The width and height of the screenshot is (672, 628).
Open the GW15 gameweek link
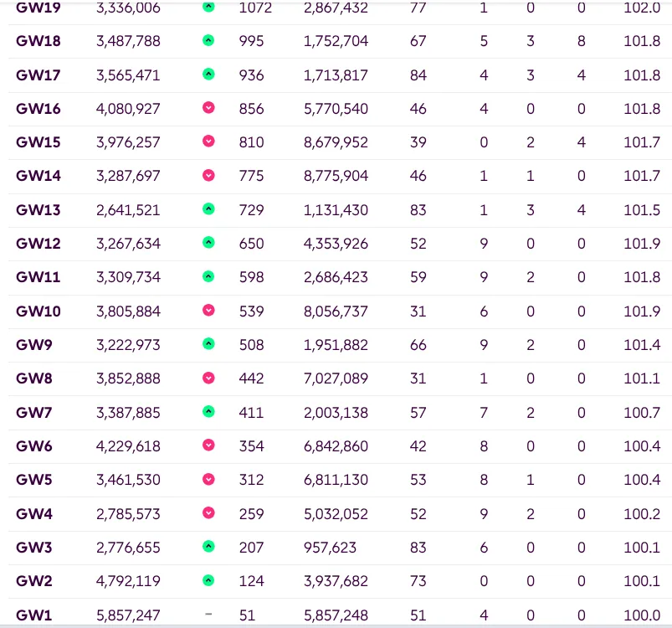(x=38, y=142)
